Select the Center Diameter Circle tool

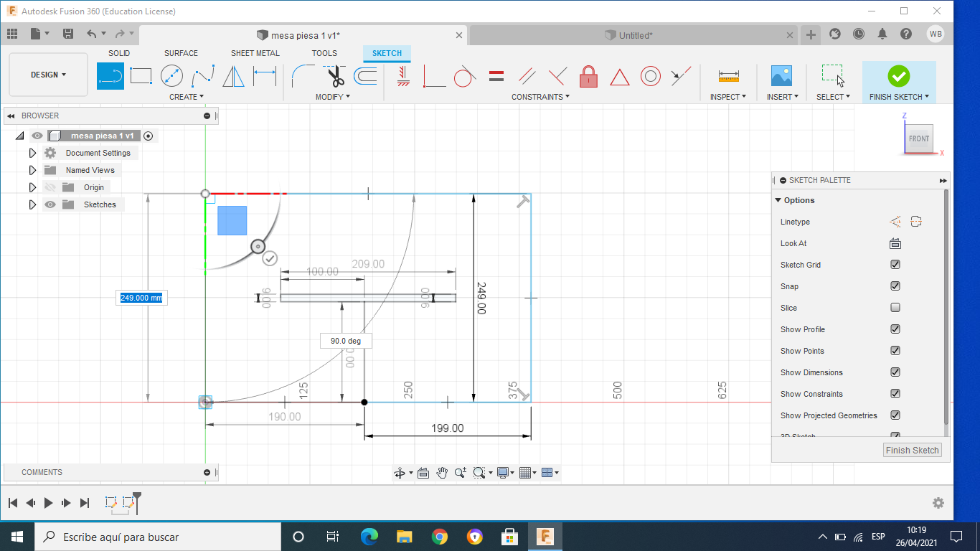point(171,75)
